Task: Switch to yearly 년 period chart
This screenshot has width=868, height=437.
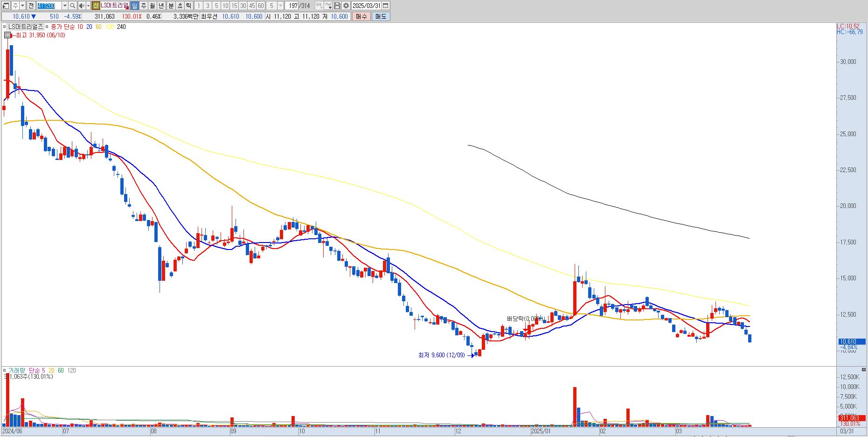Action: click(x=161, y=6)
